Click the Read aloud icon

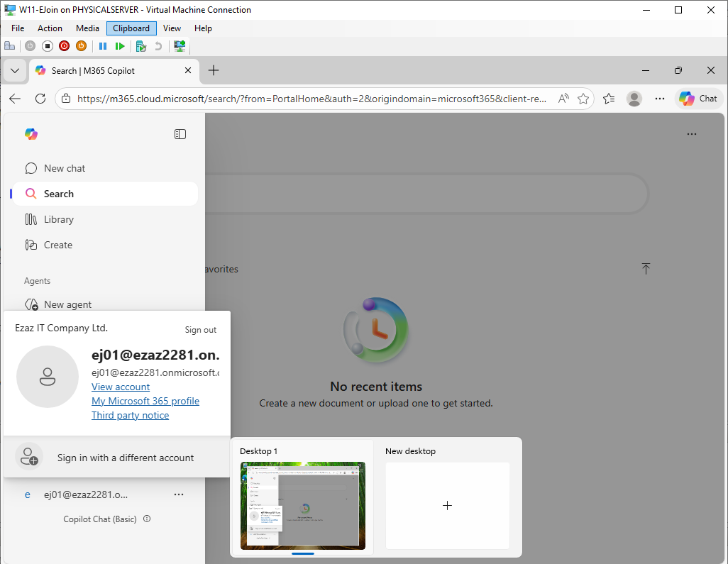[x=563, y=99]
